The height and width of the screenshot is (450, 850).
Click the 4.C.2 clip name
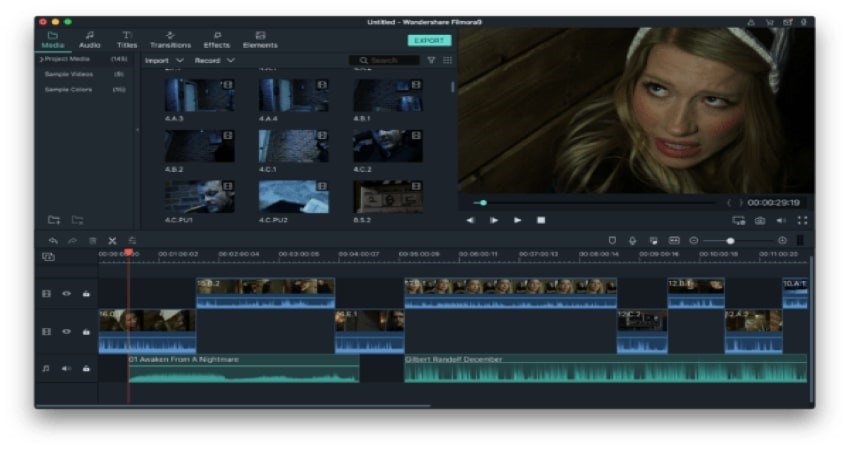click(x=362, y=169)
